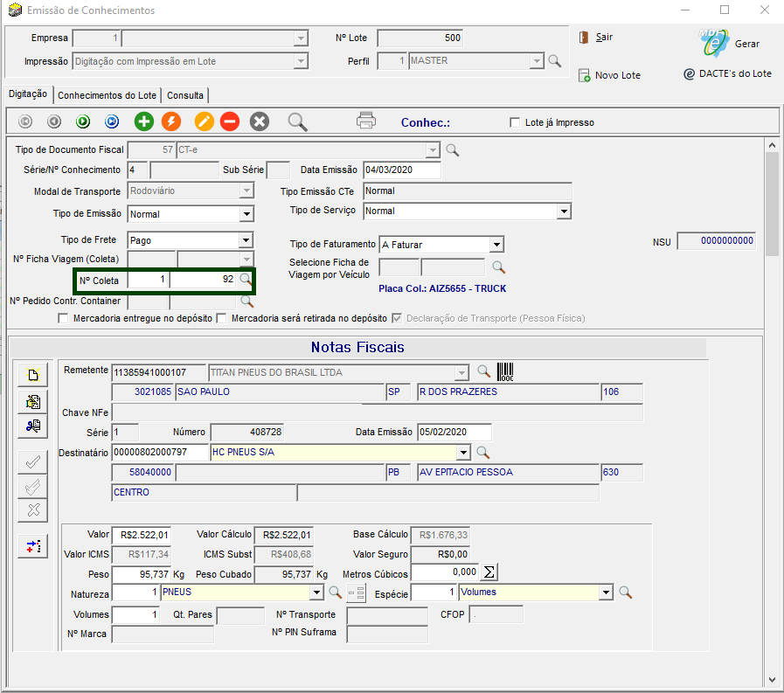Image resolution: width=784 pixels, height=693 pixels.
Task: Open the Consulta tab
Action: click(x=185, y=95)
